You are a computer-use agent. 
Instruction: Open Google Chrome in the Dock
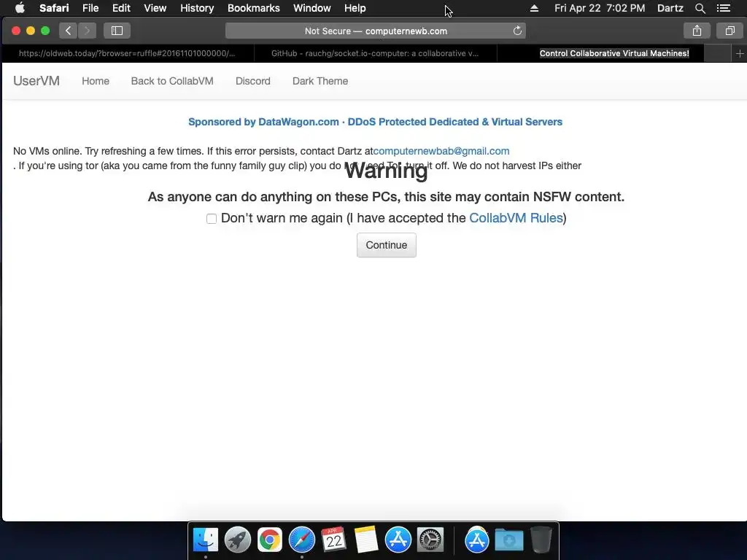click(270, 540)
